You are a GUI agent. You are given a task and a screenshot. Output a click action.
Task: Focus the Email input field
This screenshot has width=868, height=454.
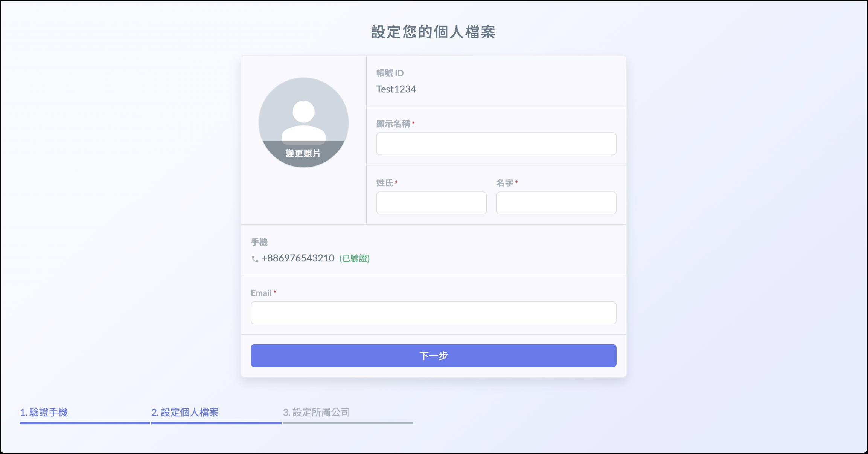pos(433,312)
